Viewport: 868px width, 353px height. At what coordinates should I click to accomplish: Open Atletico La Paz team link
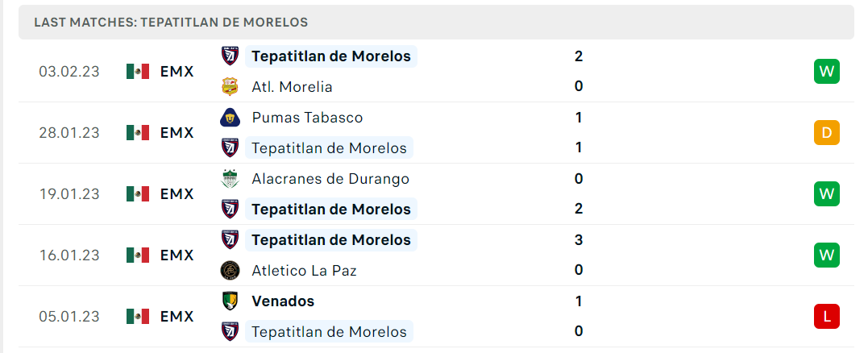304,271
